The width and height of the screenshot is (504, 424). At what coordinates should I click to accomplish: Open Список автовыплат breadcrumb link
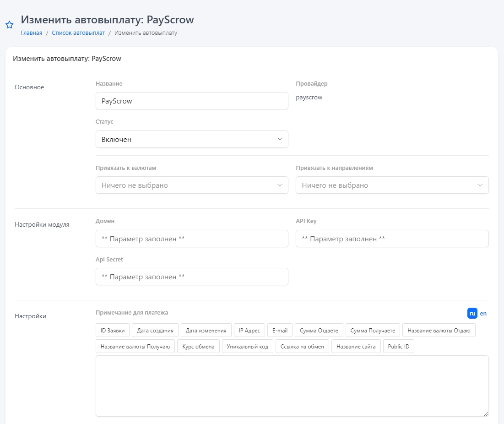click(78, 33)
